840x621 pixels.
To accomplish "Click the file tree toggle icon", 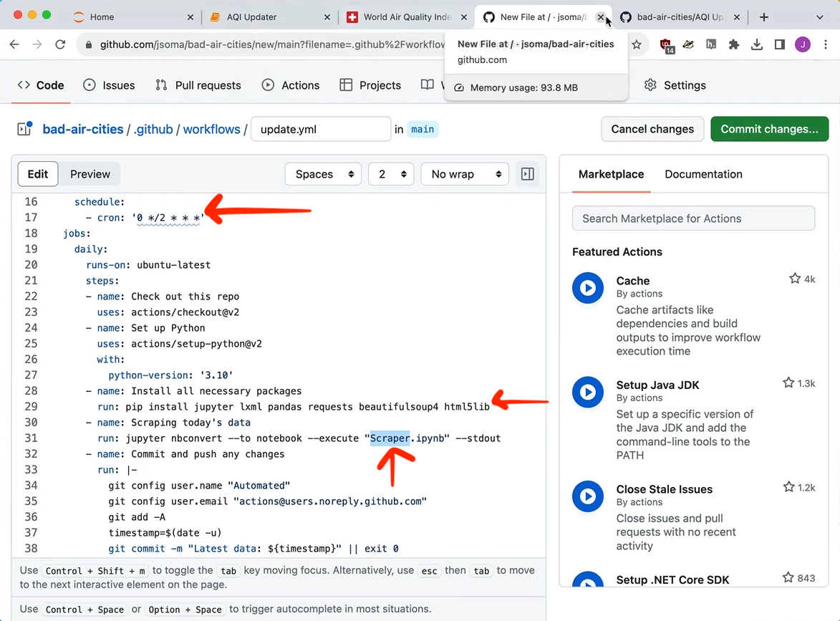I will tap(24, 129).
